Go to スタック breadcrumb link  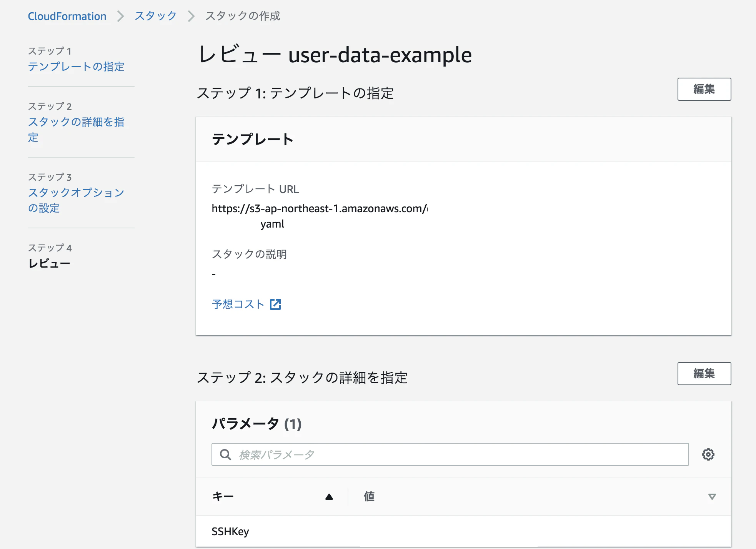[155, 16]
